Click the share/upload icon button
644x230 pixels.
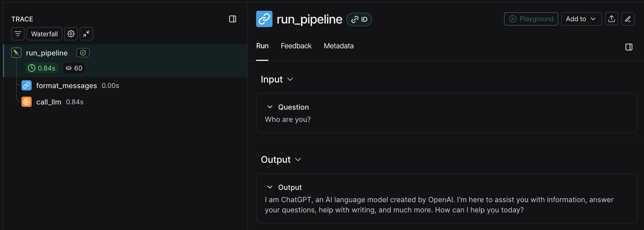point(612,19)
